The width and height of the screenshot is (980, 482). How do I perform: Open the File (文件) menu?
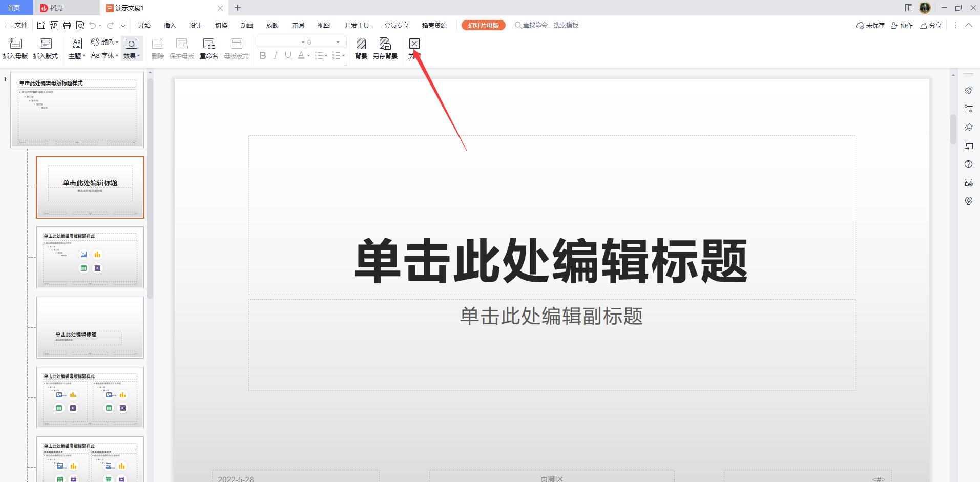16,25
